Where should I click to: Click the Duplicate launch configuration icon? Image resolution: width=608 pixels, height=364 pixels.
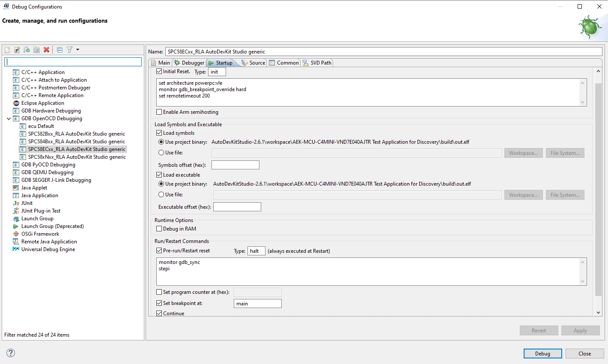(x=37, y=50)
